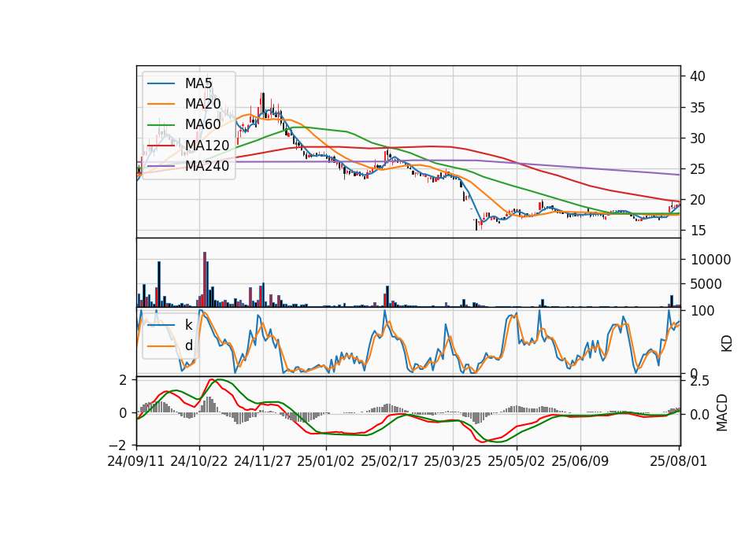This screenshot has height=543, width=756.
Task: Click the MA240 legend label
Action: tap(207, 166)
